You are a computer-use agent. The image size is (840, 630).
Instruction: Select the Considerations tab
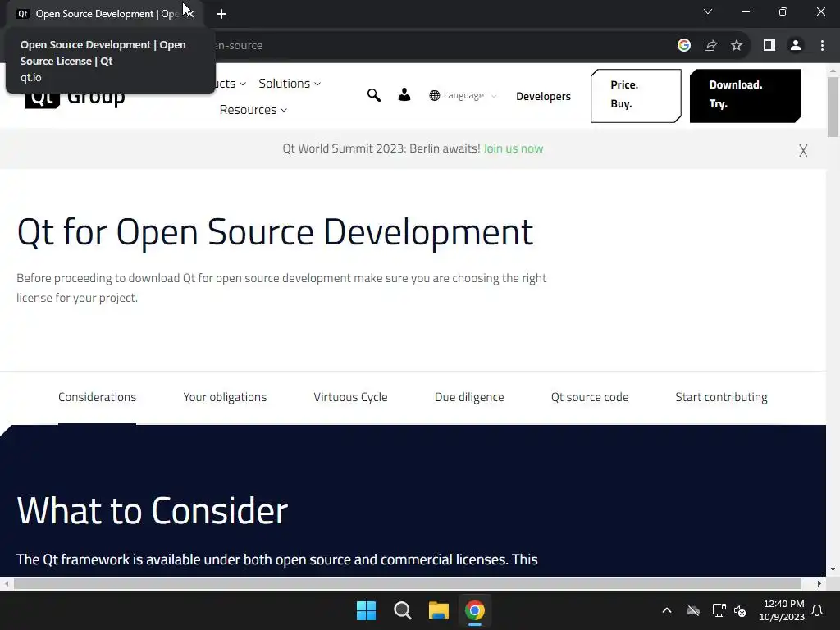[x=97, y=397]
